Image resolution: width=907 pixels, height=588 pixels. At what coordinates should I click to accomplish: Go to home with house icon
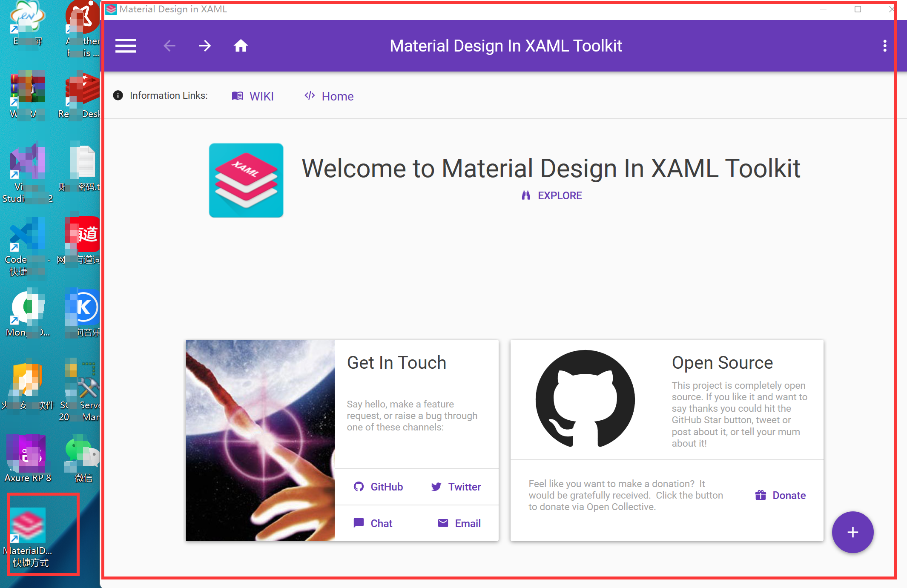[x=241, y=46]
